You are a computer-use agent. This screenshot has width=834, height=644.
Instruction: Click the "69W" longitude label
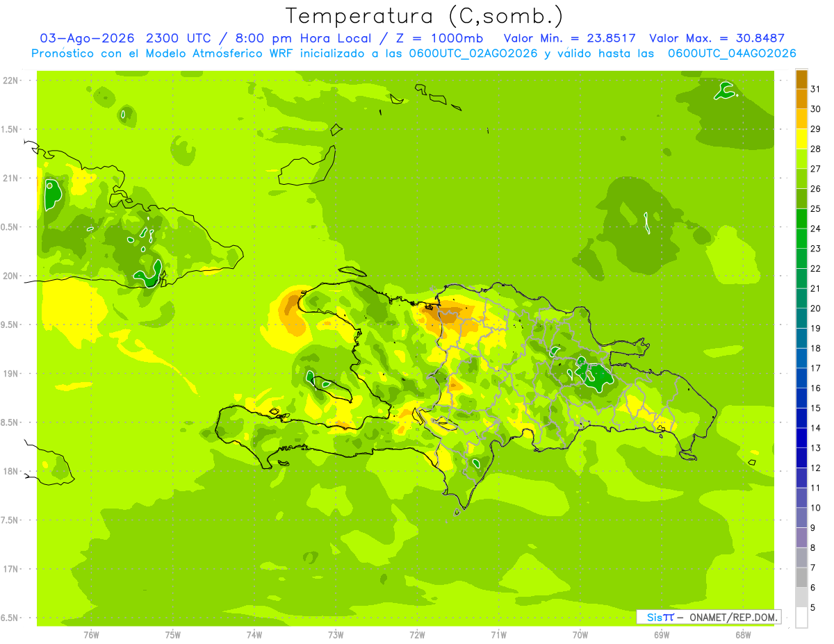click(662, 634)
